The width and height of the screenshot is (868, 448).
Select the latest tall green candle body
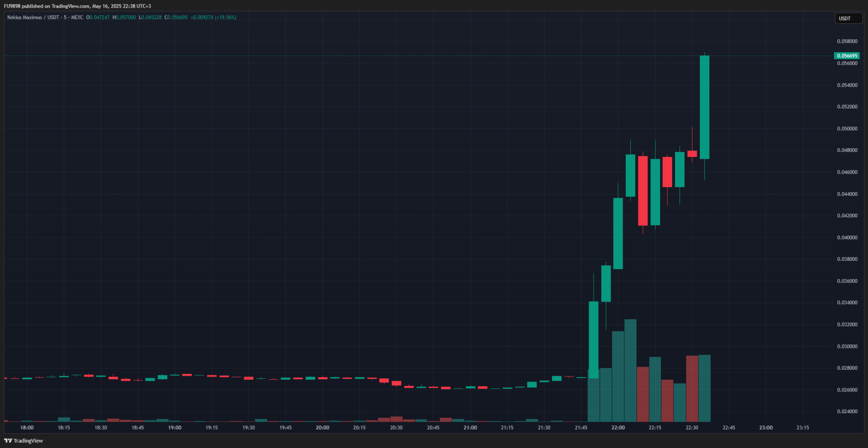pyautogui.click(x=704, y=107)
